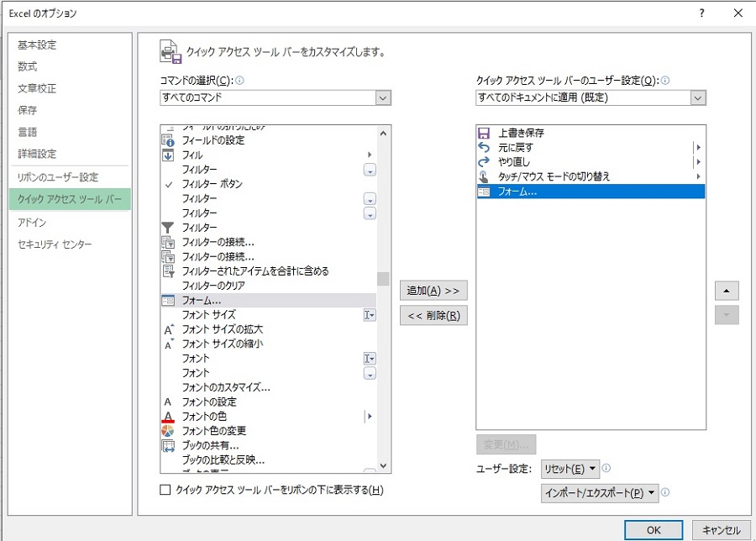Screen dimensions: 756x541
Task: Select フィルターされたアイテムを合計に含める icon
Action: tap(168, 271)
